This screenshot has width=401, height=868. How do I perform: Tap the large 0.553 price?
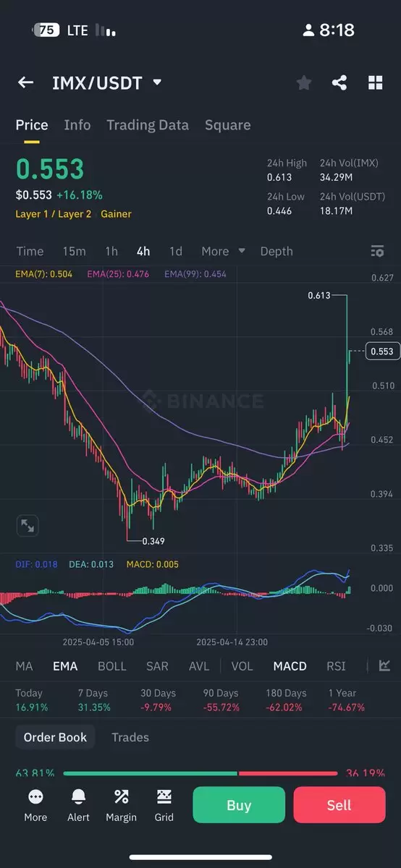point(50,169)
